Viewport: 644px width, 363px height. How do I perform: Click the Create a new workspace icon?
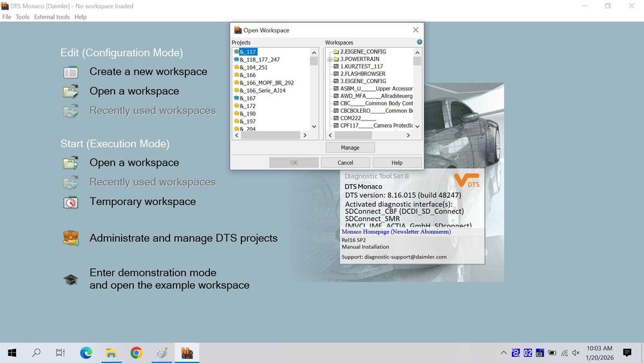pos(71,72)
